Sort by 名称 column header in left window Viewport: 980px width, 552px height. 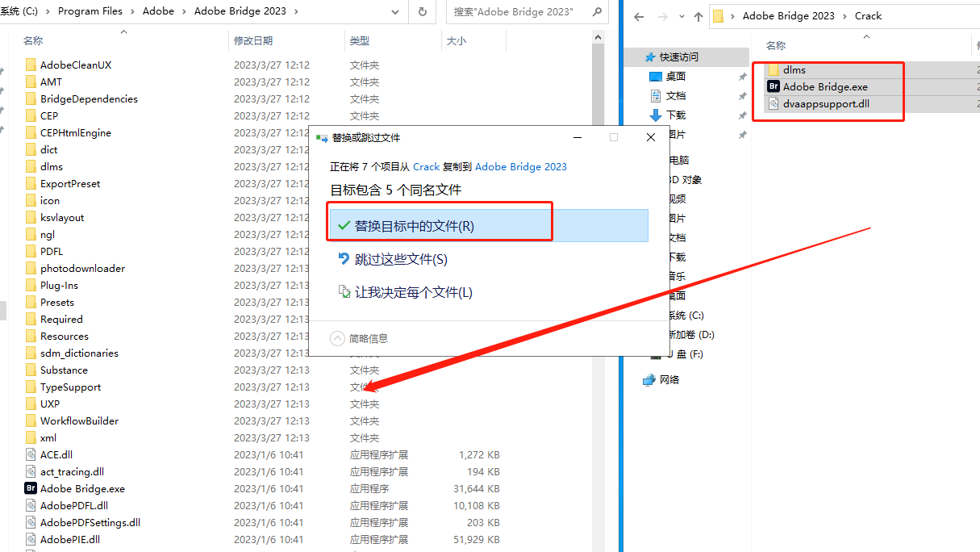tap(33, 40)
